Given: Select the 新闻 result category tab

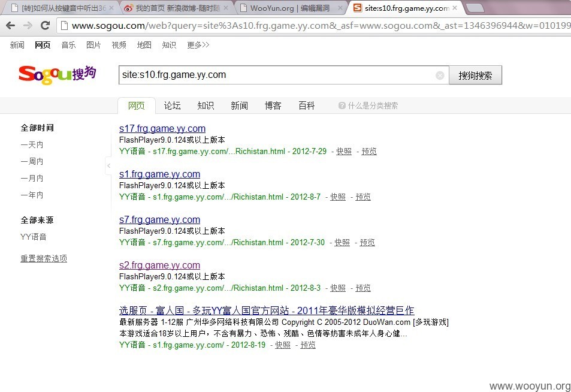Looking at the screenshot, I should pos(239,105).
